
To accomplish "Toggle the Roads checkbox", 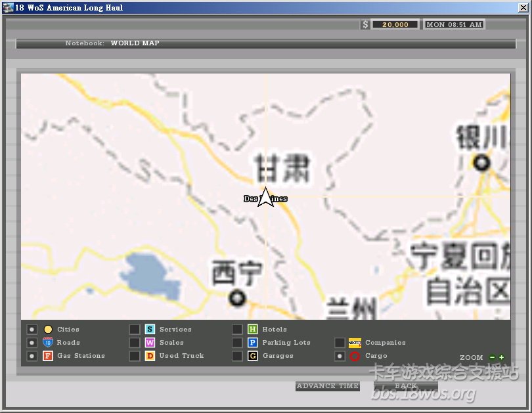I will coord(32,343).
